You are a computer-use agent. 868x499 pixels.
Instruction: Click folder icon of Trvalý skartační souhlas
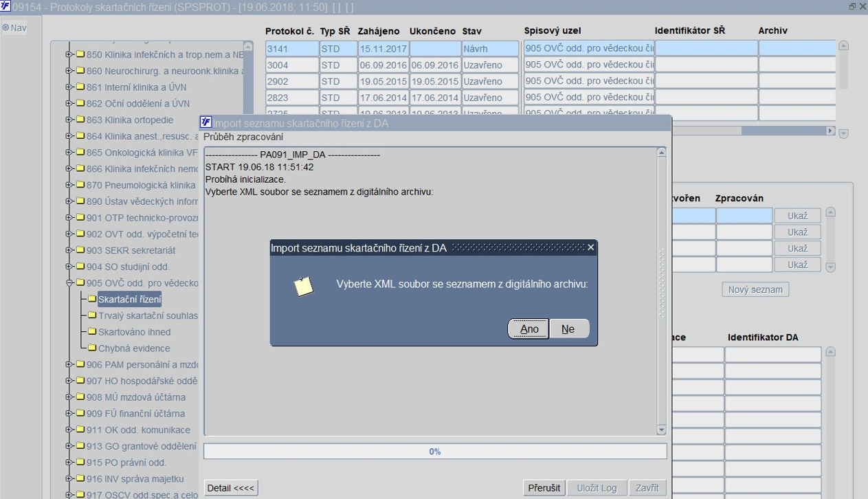(x=92, y=315)
